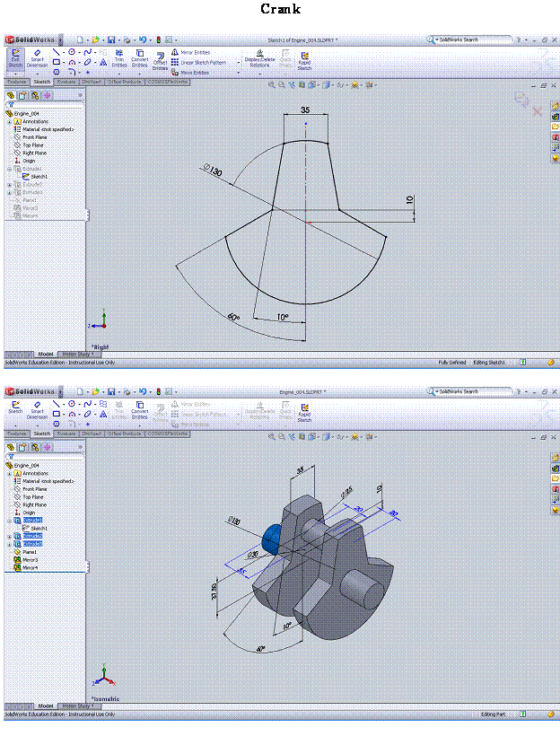Click Mirror Entities in the sketch-editing window

(190, 52)
